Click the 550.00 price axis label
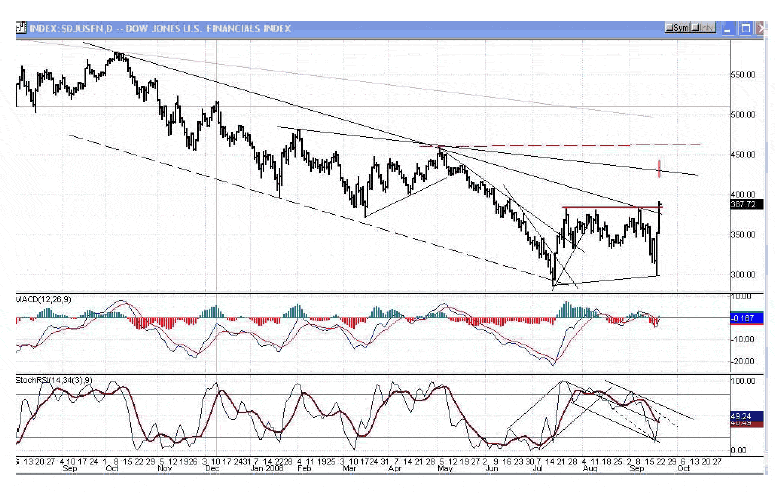Screen dimensions: 775x493 pos(742,74)
